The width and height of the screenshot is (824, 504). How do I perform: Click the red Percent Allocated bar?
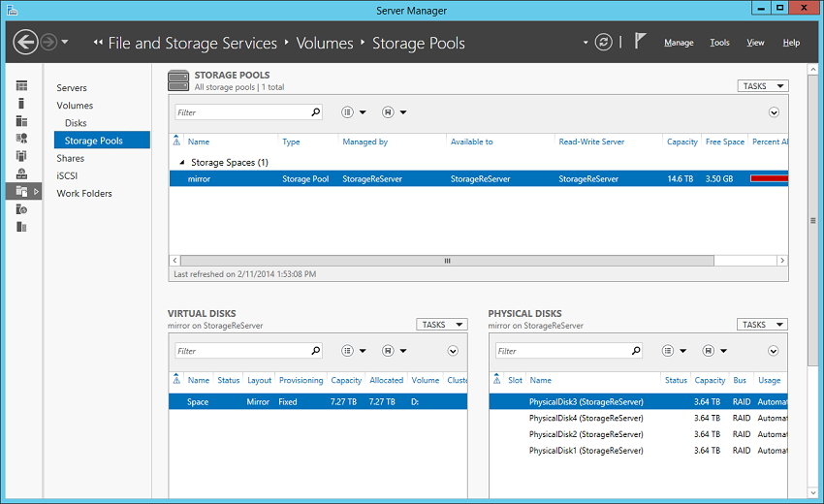tap(769, 178)
